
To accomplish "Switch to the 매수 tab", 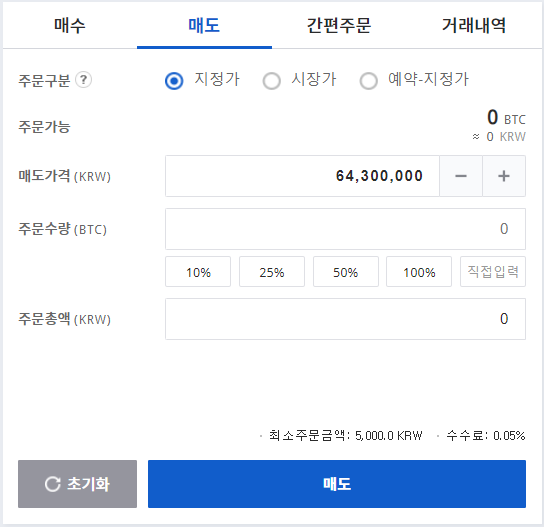I will point(70,25).
